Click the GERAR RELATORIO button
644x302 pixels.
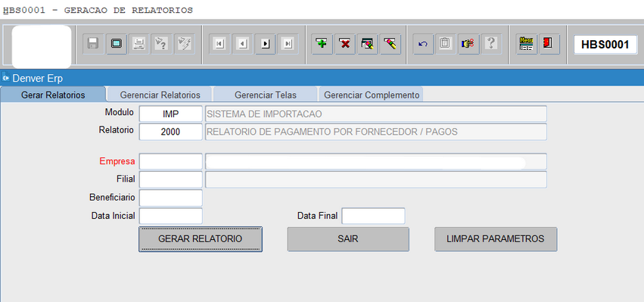click(200, 239)
